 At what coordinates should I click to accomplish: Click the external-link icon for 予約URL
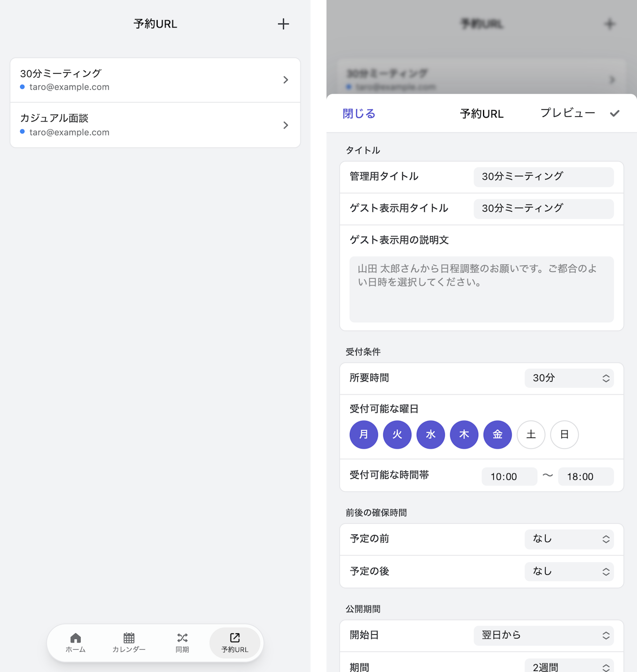click(235, 637)
